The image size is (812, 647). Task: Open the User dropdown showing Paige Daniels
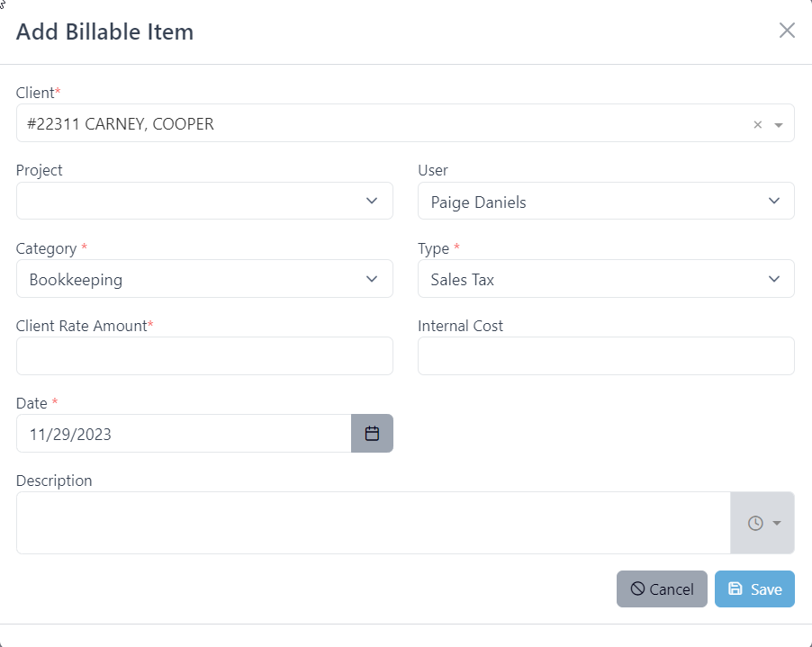[773, 202]
